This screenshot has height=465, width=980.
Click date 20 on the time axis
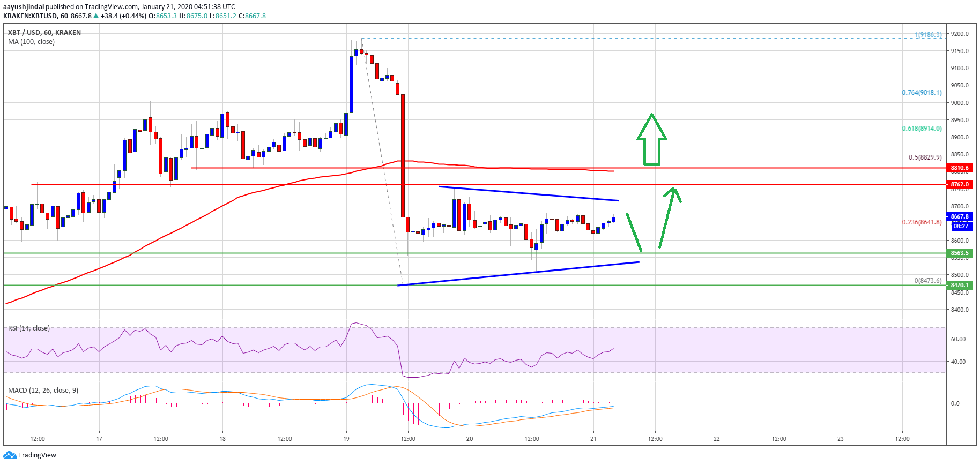click(470, 439)
